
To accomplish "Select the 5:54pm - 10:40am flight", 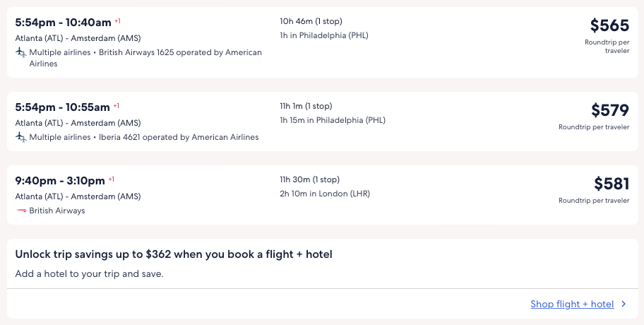I will [x=62, y=23].
